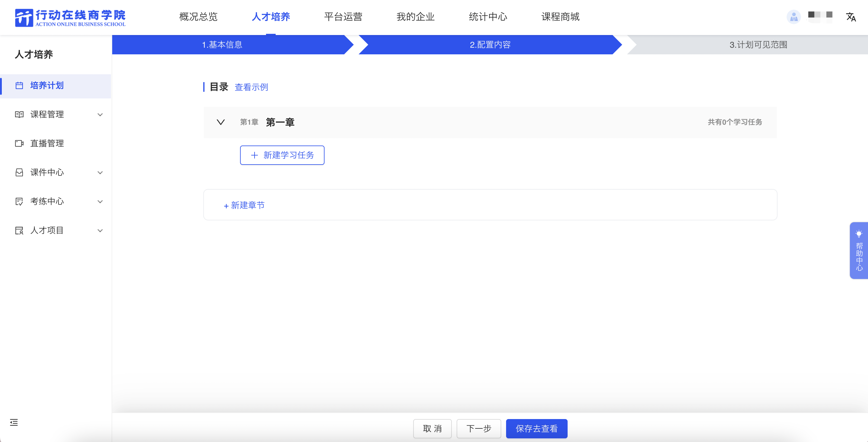The width and height of the screenshot is (868, 442).
Task: Open the 帮助中心 side panel
Action: pos(859,251)
